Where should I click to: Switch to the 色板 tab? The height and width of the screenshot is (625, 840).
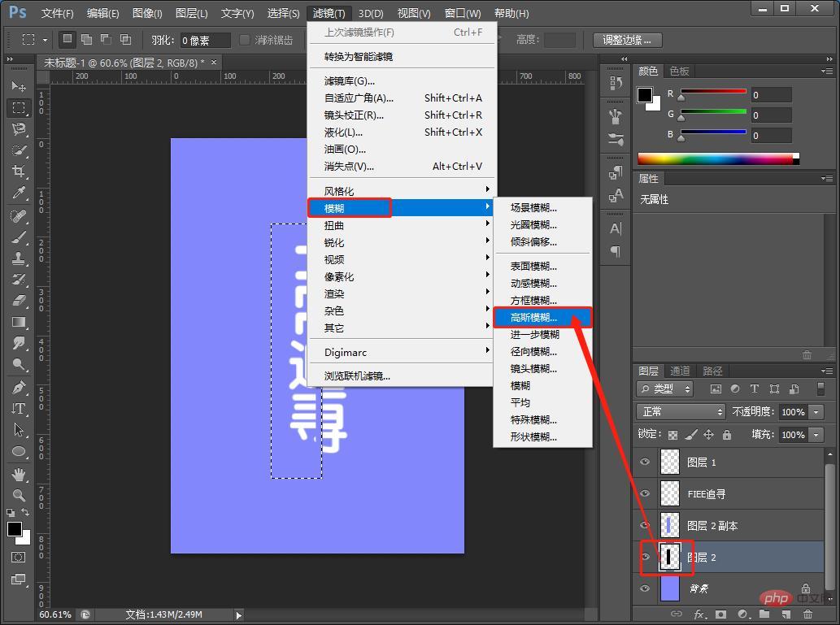click(679, 71)
